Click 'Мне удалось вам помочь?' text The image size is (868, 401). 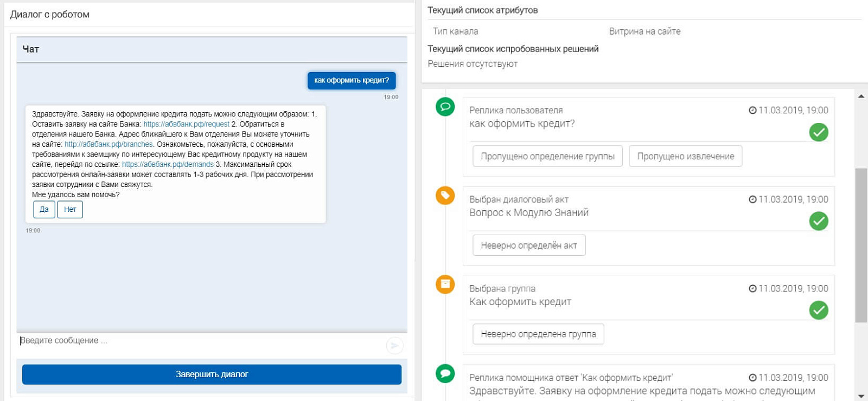coord(76,195)
